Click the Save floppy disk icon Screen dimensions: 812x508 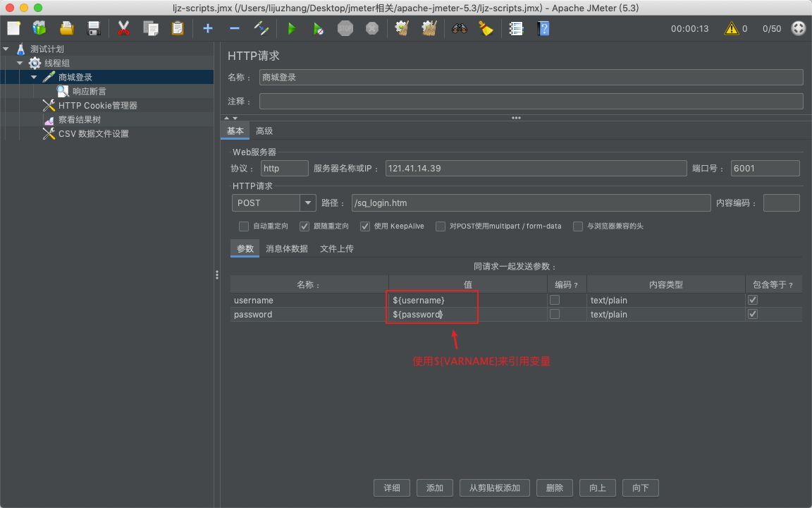click(x=93, y=28)
